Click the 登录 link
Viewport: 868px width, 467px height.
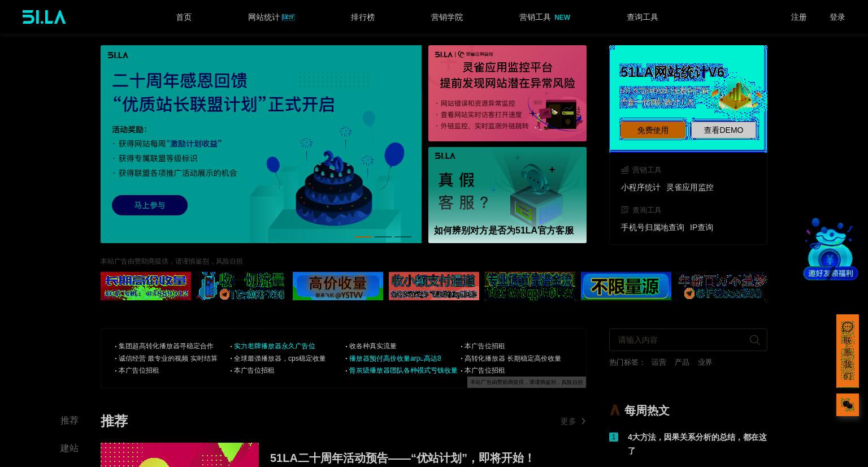pyautogui.click(x=837, y=17)
